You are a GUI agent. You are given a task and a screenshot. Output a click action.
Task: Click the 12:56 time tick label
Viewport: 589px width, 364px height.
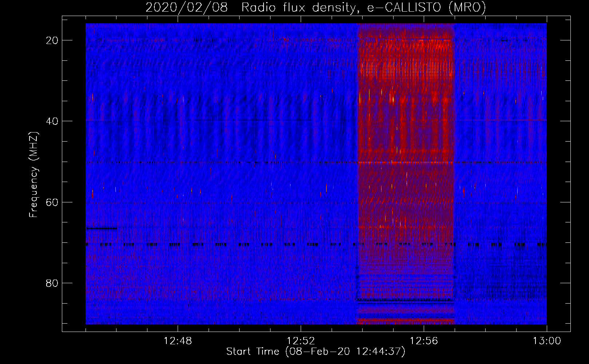point(424,341)
